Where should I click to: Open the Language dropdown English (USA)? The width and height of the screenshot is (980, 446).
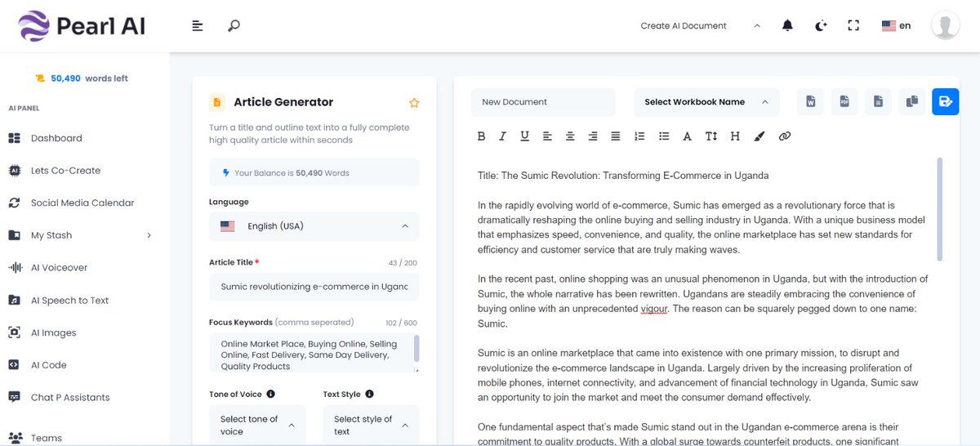(314, 226)
